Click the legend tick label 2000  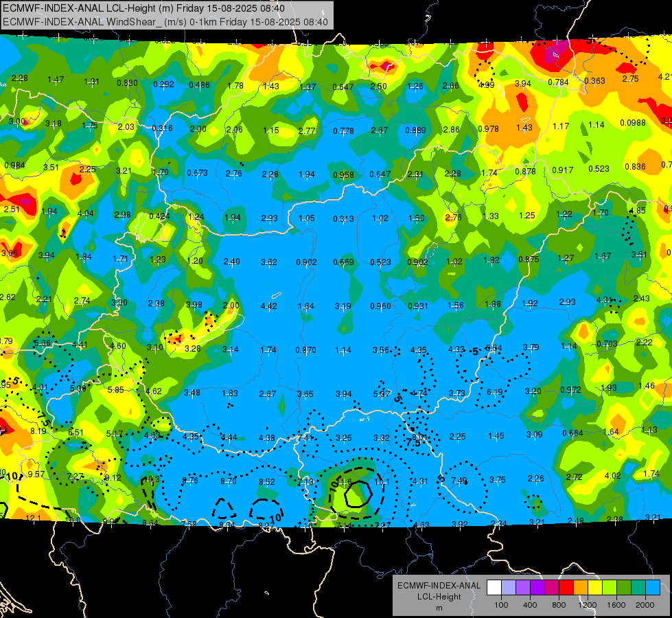[x=645, y=605]
